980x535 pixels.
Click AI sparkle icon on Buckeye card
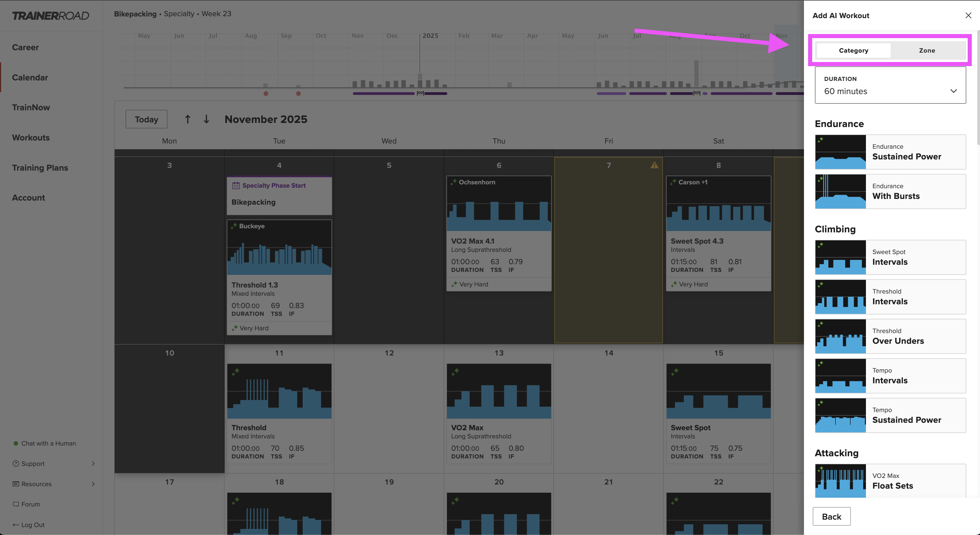point(234,226)
